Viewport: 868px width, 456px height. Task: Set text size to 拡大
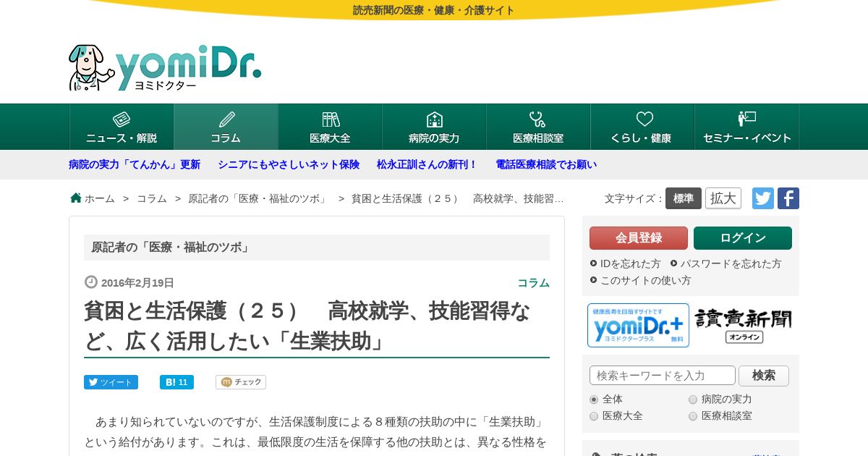click(x=723, y=198)
